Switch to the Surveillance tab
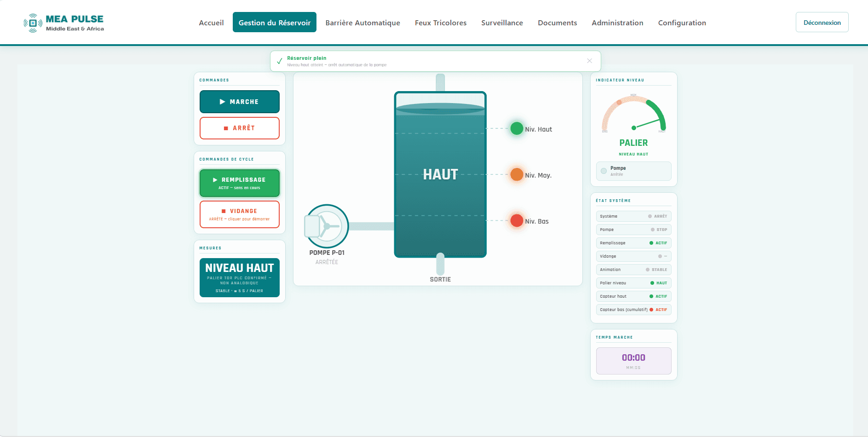This screenshot has width=868, height=438. [x=502, y=23]
